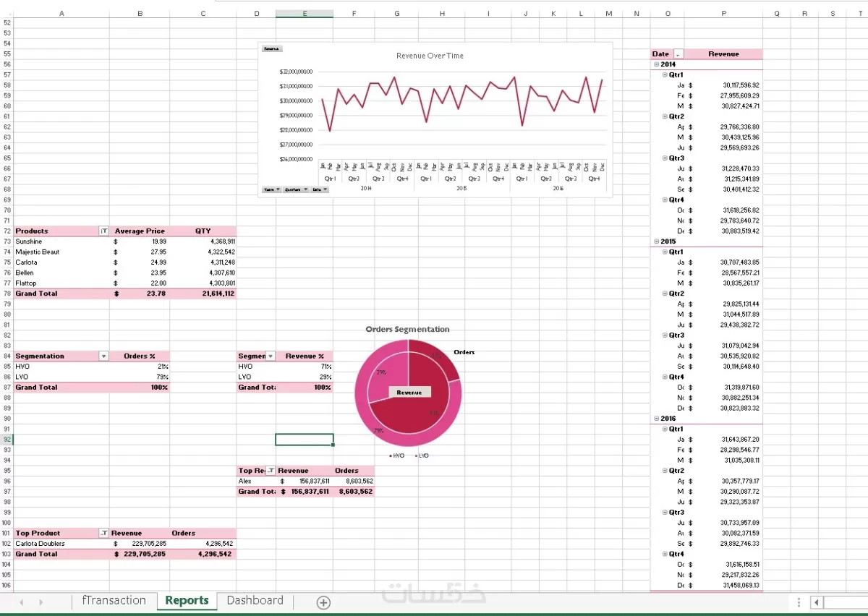The height and width of the screenshot is (616, 868).
Task: Collapse the 2014 group in the Date pivot
Action: (656, 64)
